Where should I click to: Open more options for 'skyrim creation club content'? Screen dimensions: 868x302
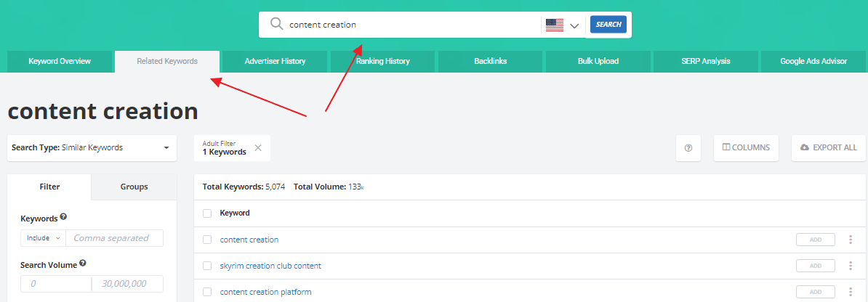coord(851,266)
